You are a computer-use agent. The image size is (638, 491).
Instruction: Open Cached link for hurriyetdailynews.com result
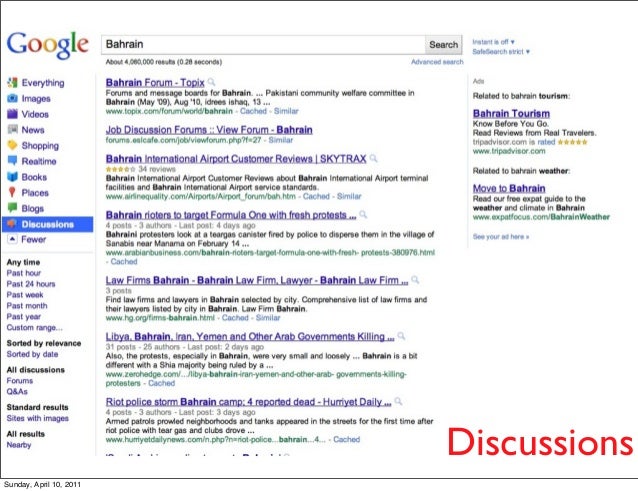[x=347, y=439]
